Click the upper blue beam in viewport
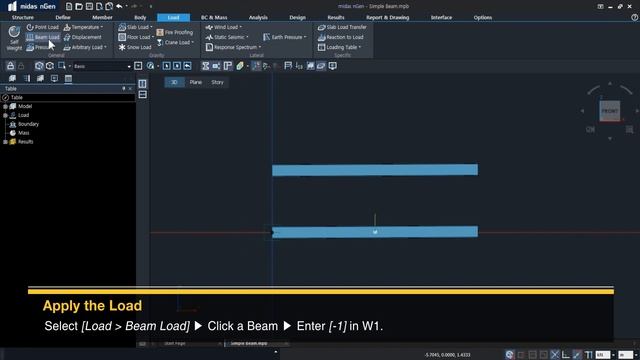 coord(375,170)
